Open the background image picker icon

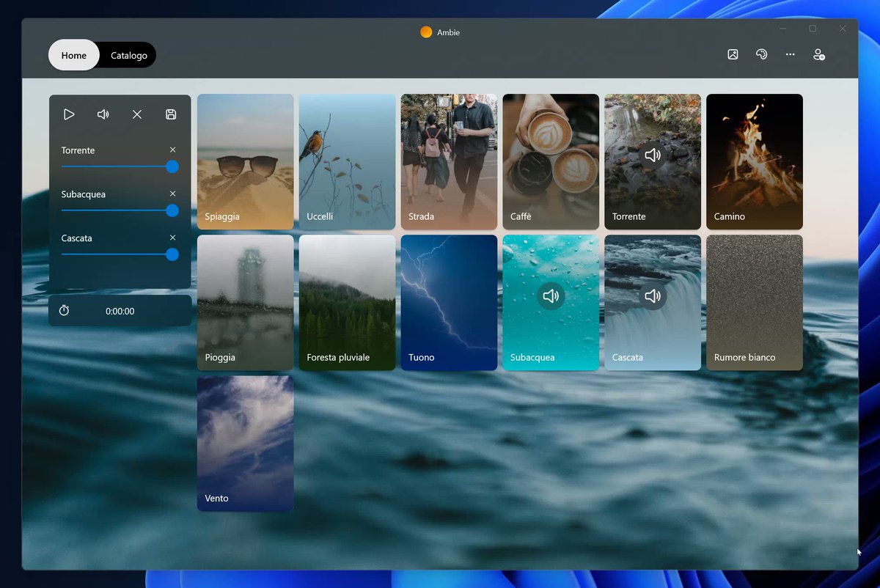pyautogui.click(x=733, y=54)
